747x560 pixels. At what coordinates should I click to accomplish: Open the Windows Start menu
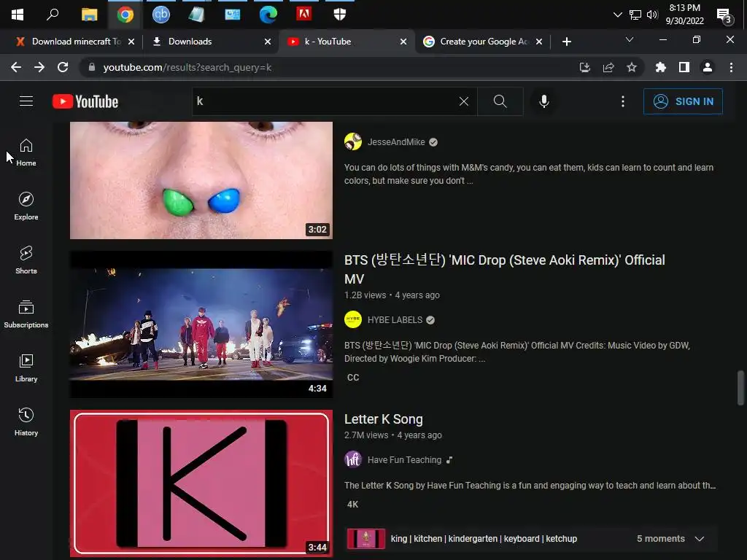pos(18,15)
